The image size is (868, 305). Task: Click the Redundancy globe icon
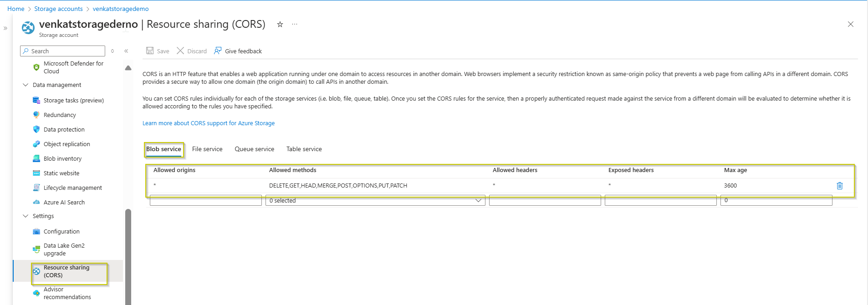[x=36, y=115]
